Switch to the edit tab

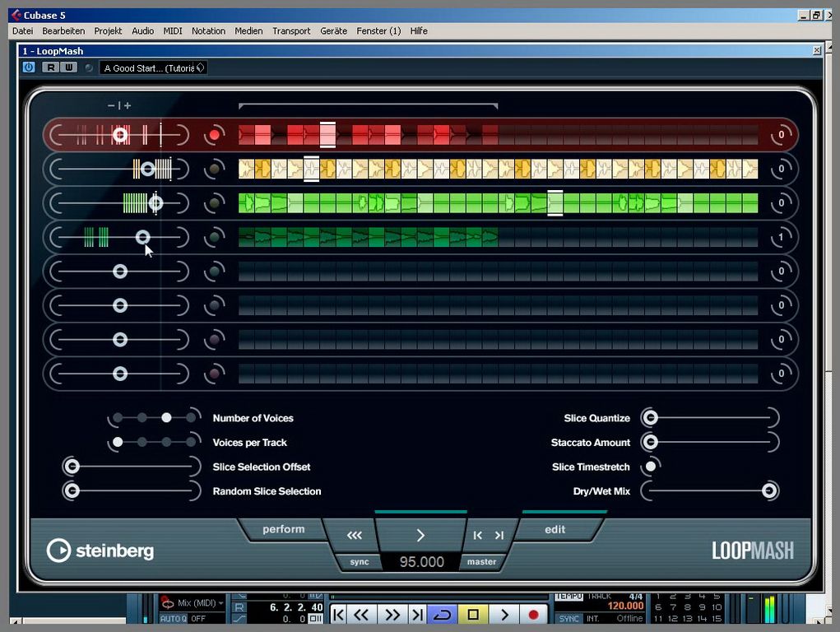click(x=555, y=530)
